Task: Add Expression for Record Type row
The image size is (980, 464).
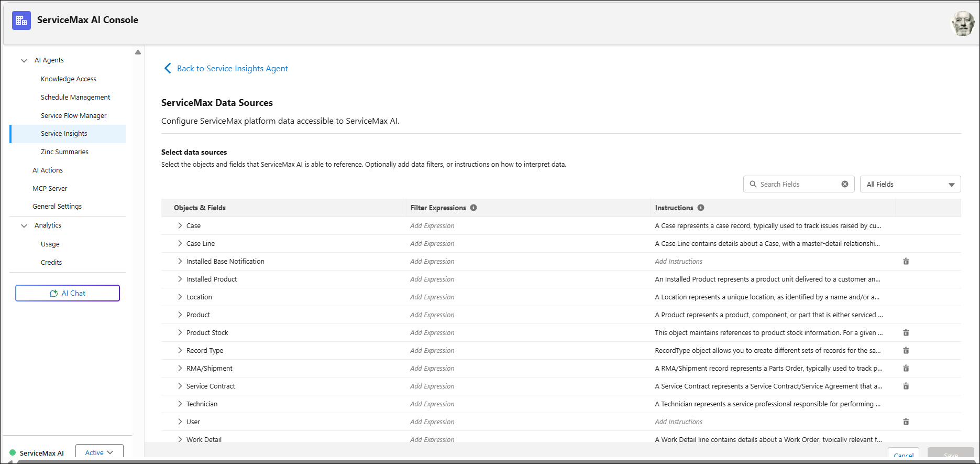Action: click(432, 350)
